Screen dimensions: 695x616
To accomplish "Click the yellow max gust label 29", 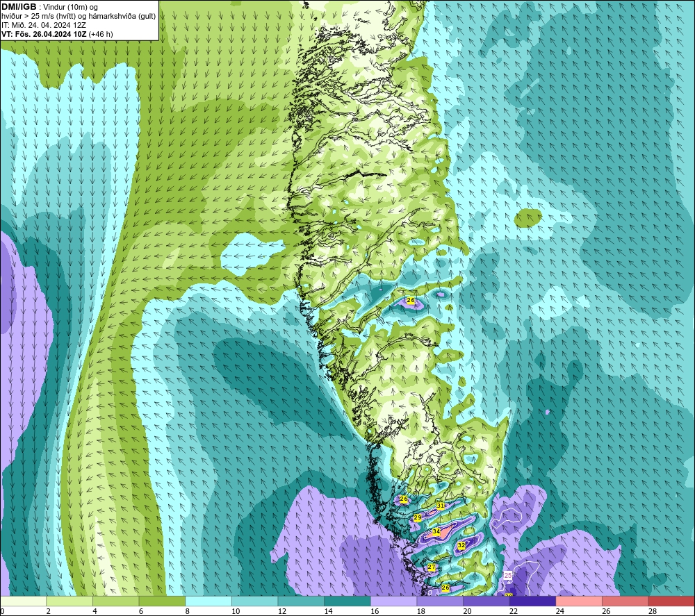I will click(418, 517).
